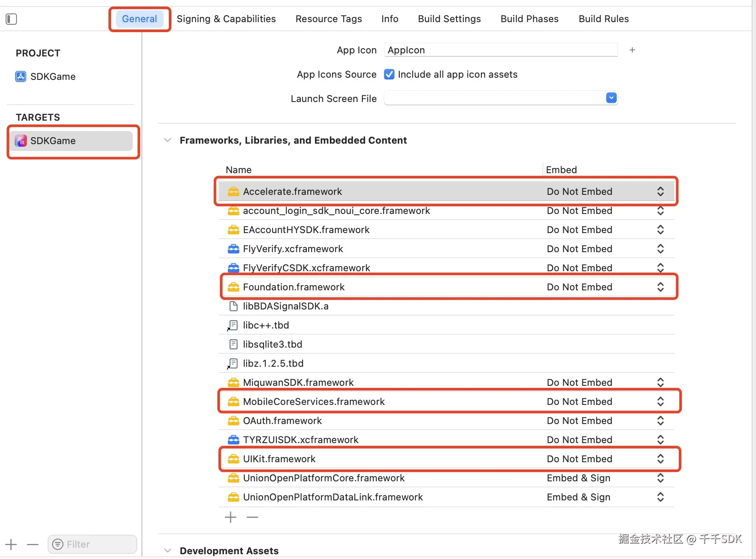
Task: Select the MiquwanSDK.framework row name
Action: (x=298, y=383)
